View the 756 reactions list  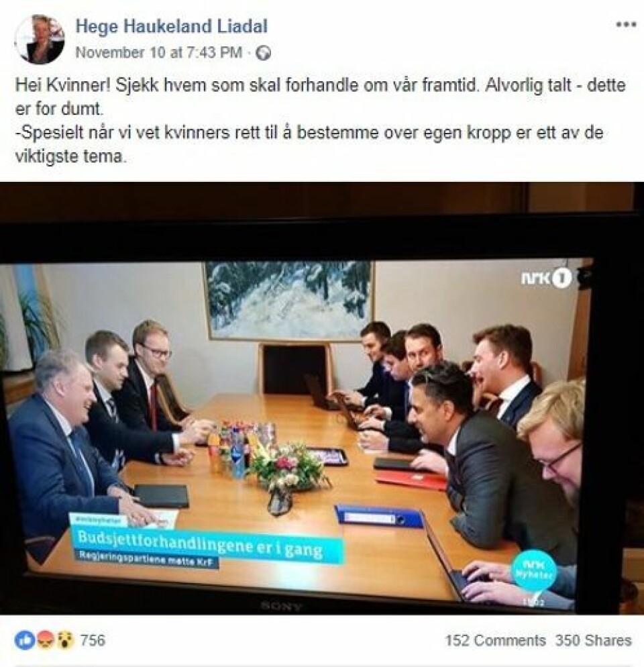(x=93, y=640)
